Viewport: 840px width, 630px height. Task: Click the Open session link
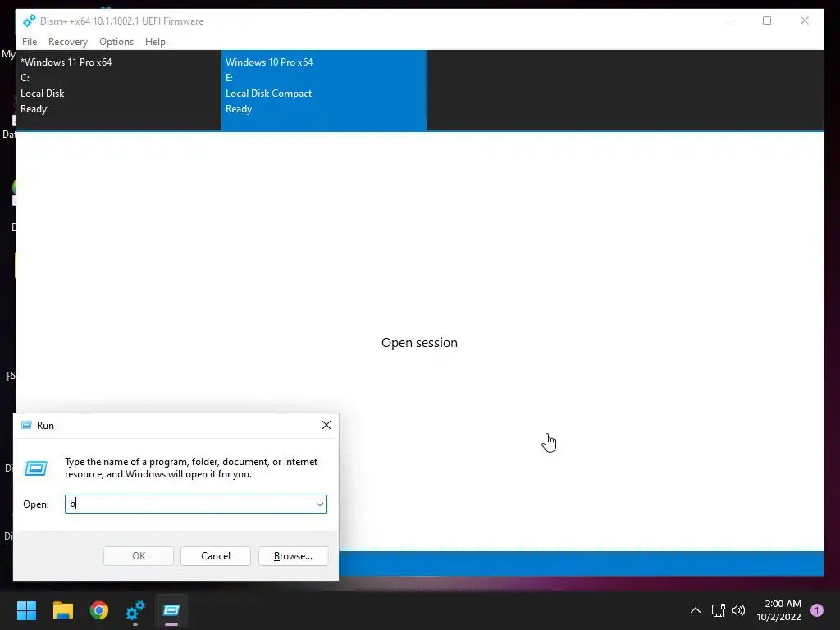tap(419, 343)
